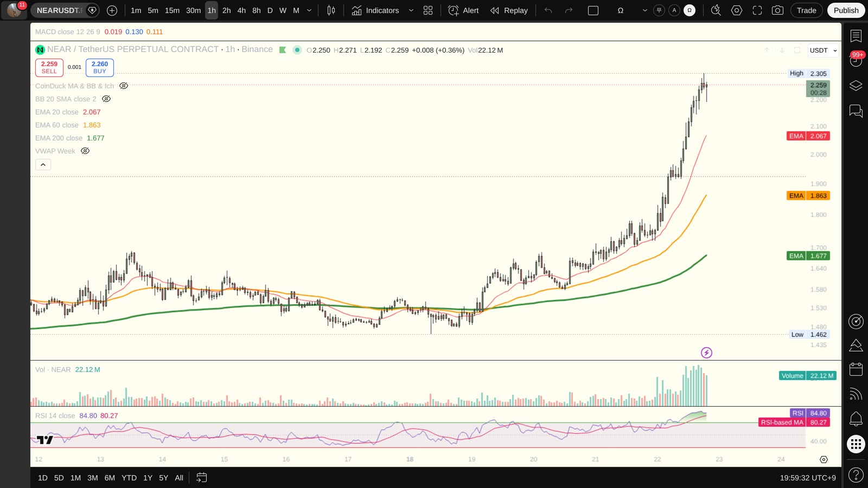Open the go to date calendar icon

click(x=201, y=478)
